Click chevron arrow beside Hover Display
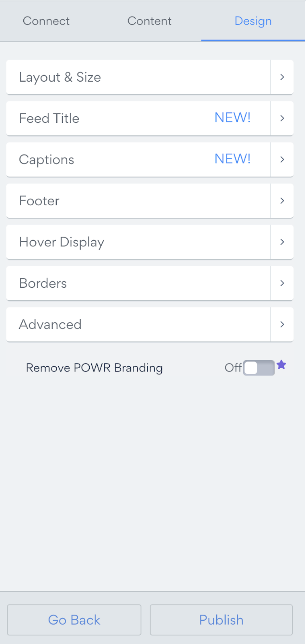306x644 pixels. coord(282,242)
